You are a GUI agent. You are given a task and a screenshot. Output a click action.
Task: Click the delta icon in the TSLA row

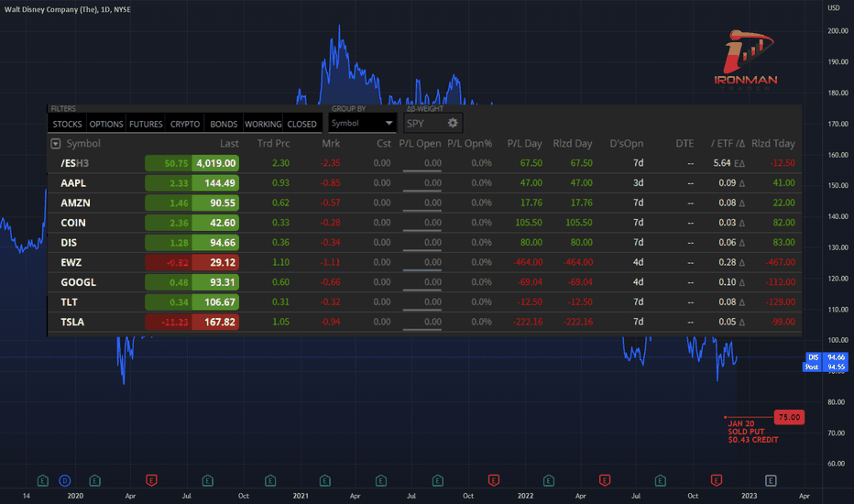pyautogui.click(x=742, y=323)
